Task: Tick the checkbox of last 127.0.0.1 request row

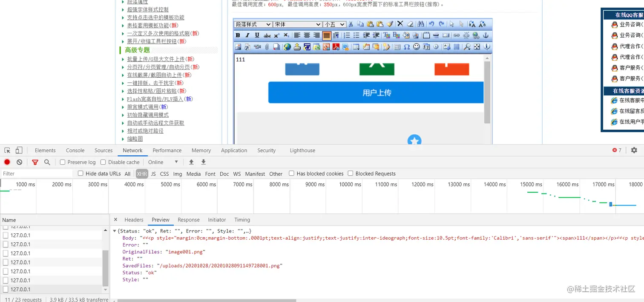Action: click(6, 289)
